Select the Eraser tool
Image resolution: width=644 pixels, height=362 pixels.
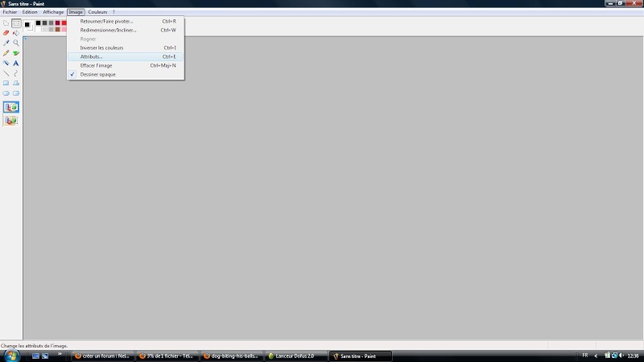pos(6,33)
